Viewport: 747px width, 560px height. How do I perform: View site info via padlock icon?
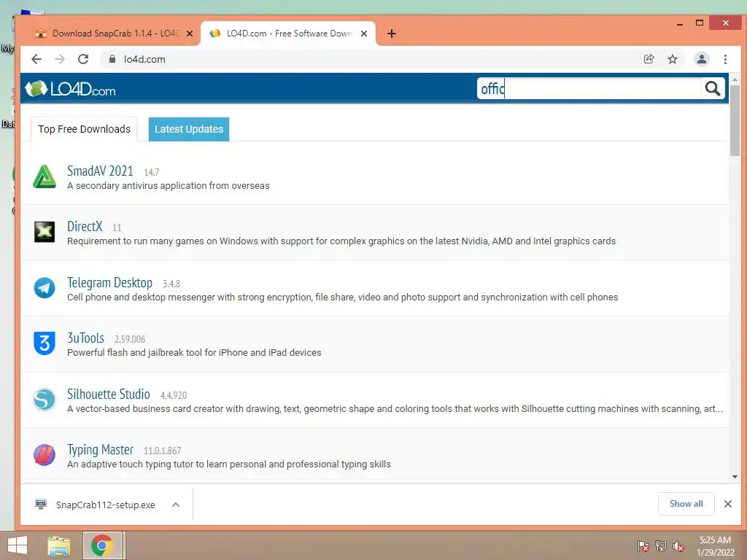(x=112, y=59)
